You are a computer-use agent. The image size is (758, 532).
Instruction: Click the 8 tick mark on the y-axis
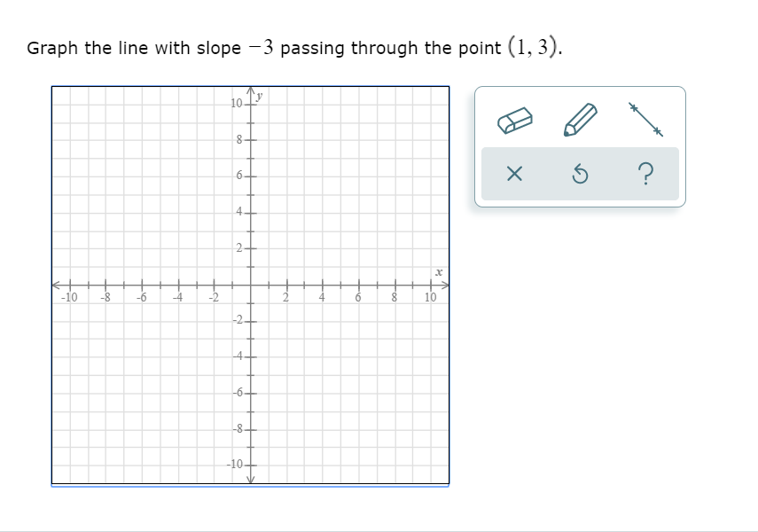pos(251,138)
